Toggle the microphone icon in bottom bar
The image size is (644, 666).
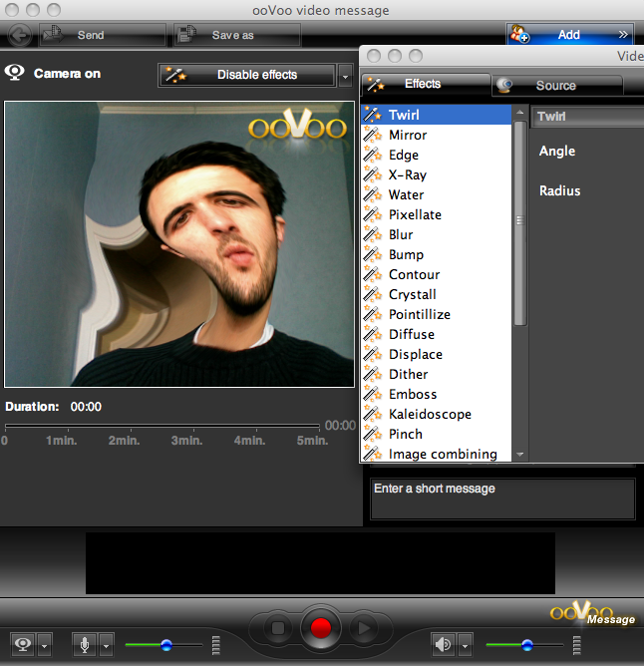click(85, 645)
